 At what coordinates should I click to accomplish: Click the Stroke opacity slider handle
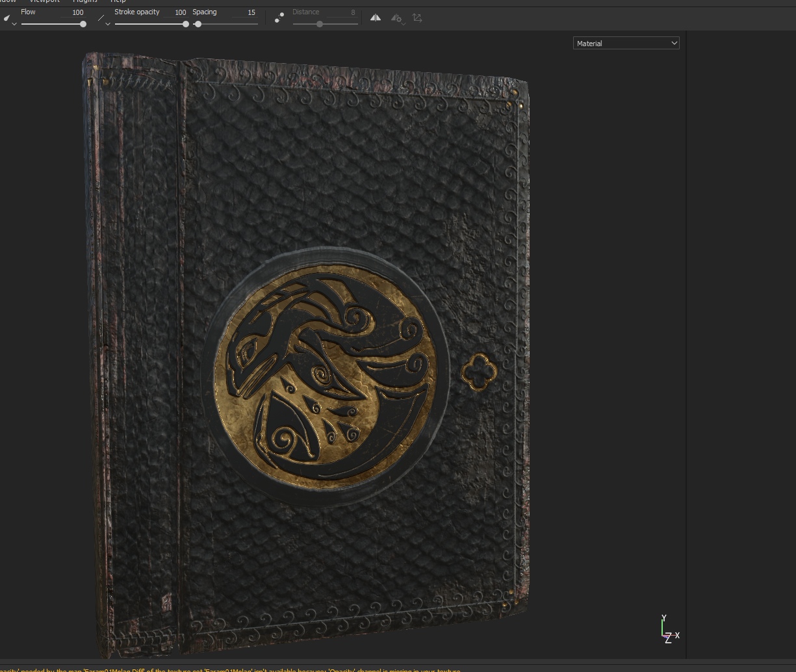pos(186,24)
